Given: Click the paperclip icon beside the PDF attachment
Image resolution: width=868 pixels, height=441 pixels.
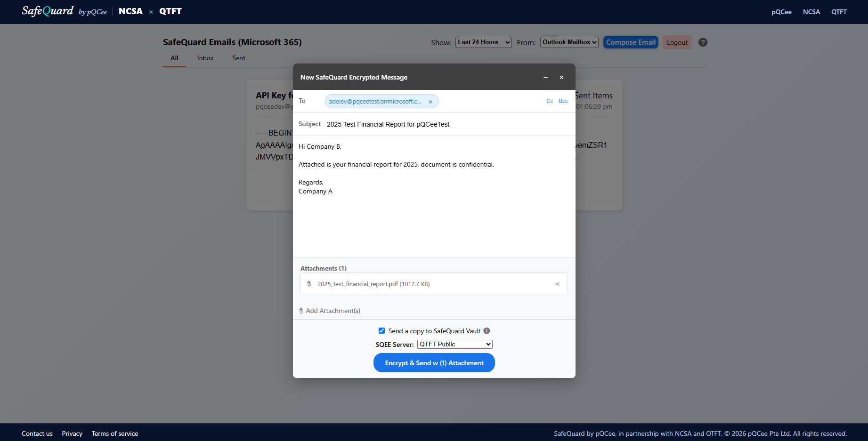Looking at the screenshot, I should pyautogui.click(x=309, y=284).
